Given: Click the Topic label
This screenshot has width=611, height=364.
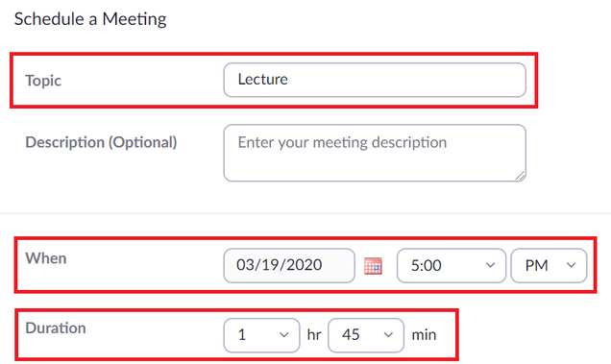Looking at the screenshot, I should (x=43, y=81).
